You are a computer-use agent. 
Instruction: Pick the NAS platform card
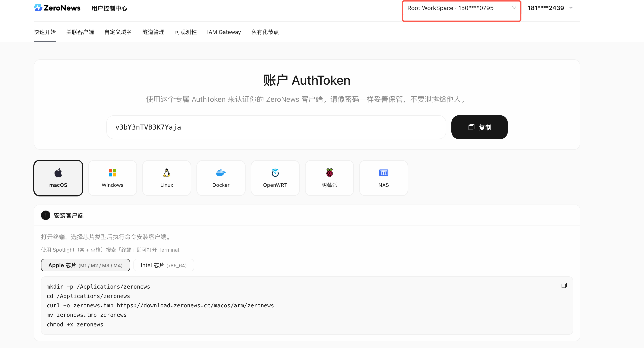[384, 178]
